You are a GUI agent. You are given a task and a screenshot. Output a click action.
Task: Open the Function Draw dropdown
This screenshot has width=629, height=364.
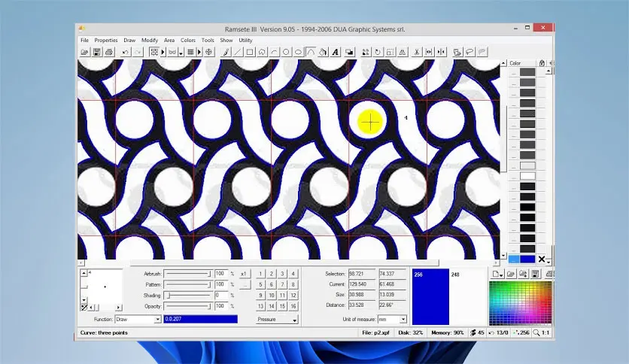click(x=158, y=320)
